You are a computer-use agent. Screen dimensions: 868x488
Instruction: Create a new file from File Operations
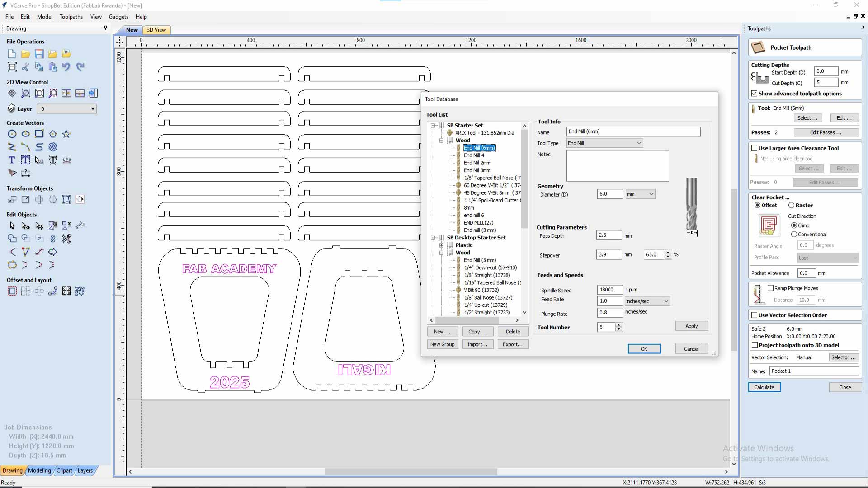[12, 54]
